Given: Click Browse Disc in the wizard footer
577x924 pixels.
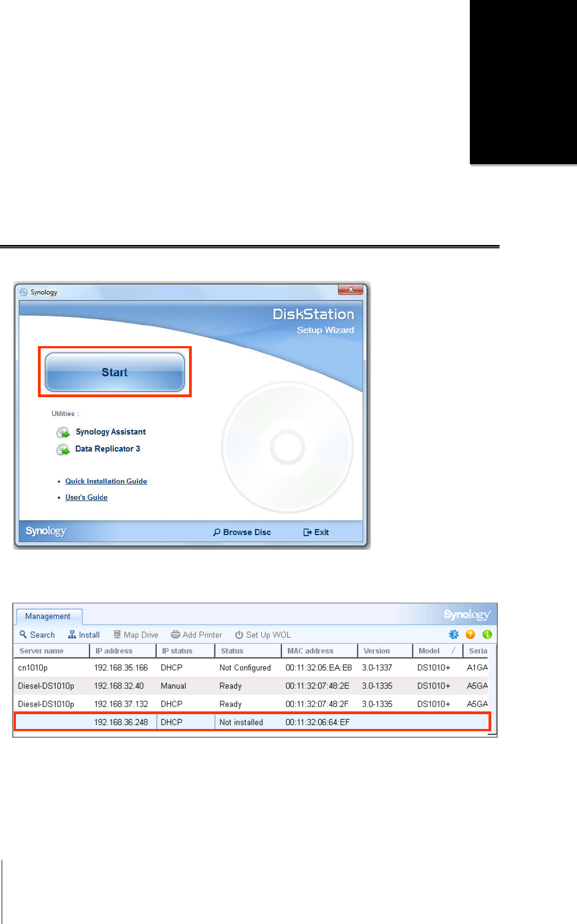Looking at the screenshot, I should tap(242, 532).
